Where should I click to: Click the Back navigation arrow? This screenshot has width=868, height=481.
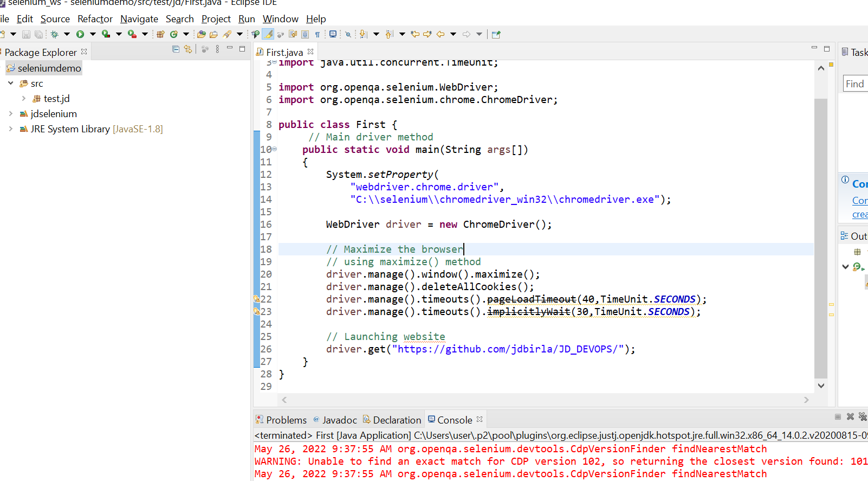(x=441, y=34)
